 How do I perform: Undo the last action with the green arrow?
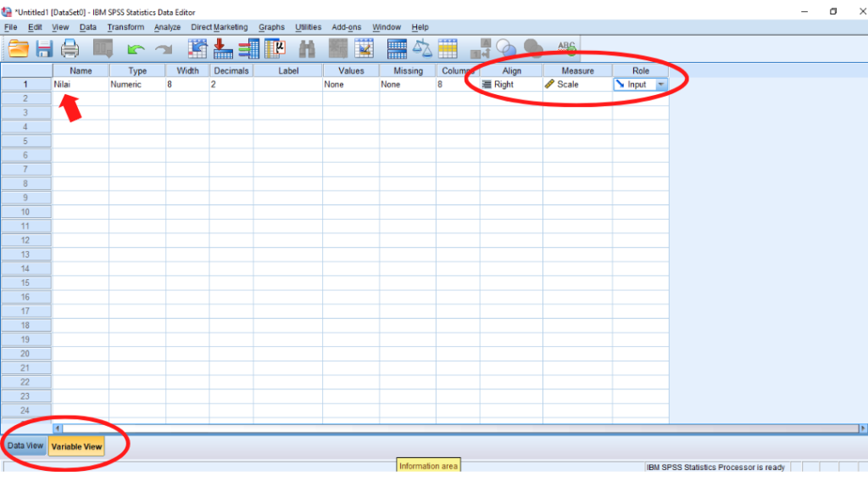(x=136, y=49)
